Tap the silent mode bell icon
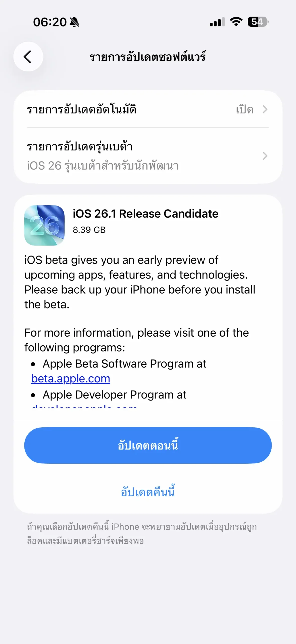Image resolution: width=296 pixels, height=644 pixels. click(74, 22)
